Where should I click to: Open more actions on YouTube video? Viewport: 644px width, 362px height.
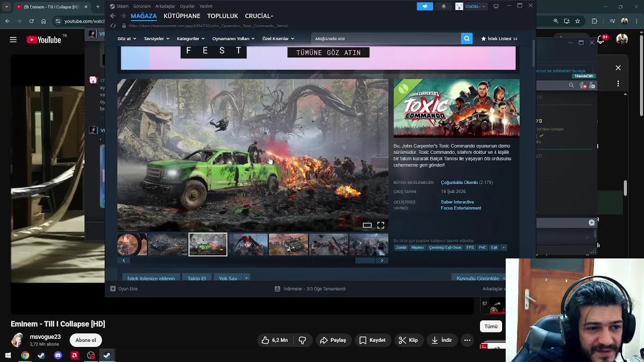pos(467,340)
